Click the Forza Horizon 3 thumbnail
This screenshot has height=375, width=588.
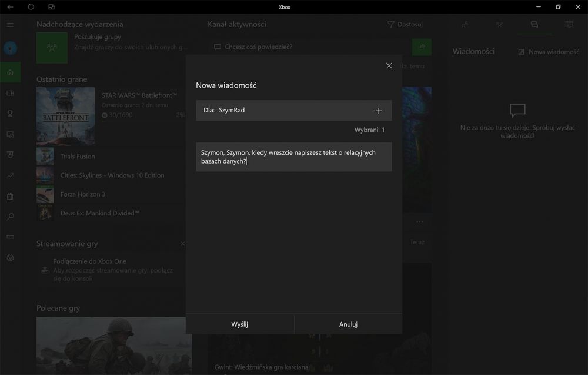click(45, 194)
